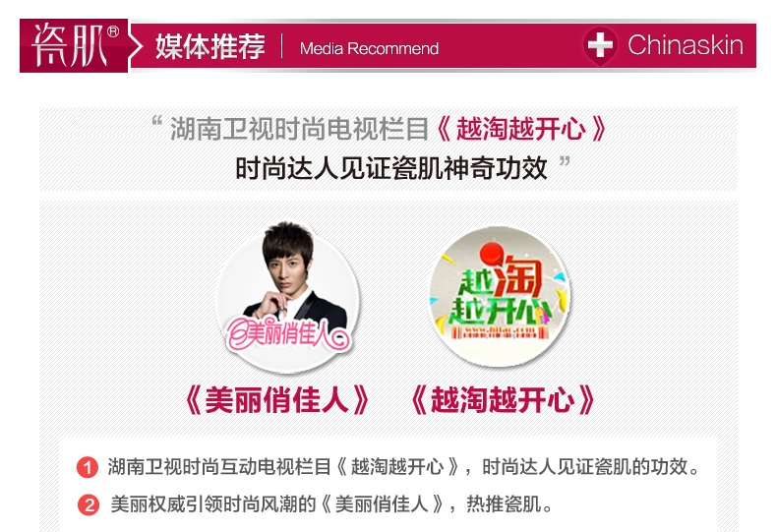Select the Media Recommend heading label
777x532 pixels.
[x=369, y=48]
